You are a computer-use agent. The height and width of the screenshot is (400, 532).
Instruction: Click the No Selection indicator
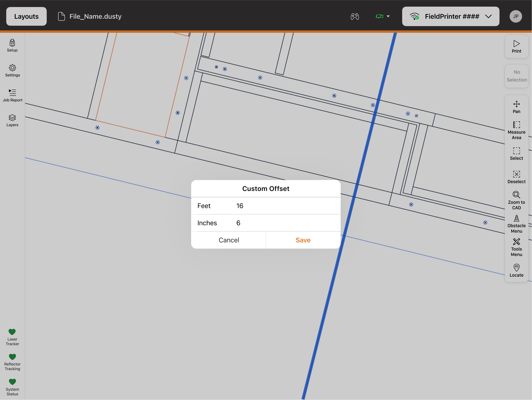[516, 76]
